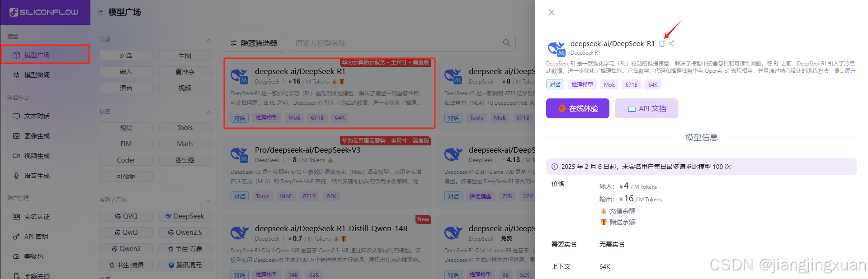Click the 充值余额 money bag icon

604,211
